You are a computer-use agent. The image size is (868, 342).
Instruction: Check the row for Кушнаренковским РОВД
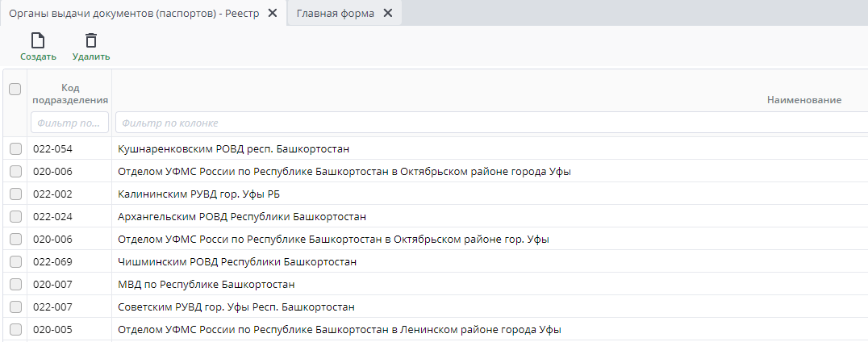(x=15, y=149)
